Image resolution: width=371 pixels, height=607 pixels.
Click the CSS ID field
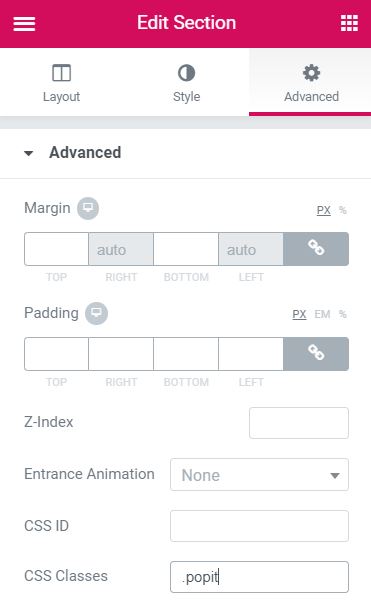coord(259,526)
